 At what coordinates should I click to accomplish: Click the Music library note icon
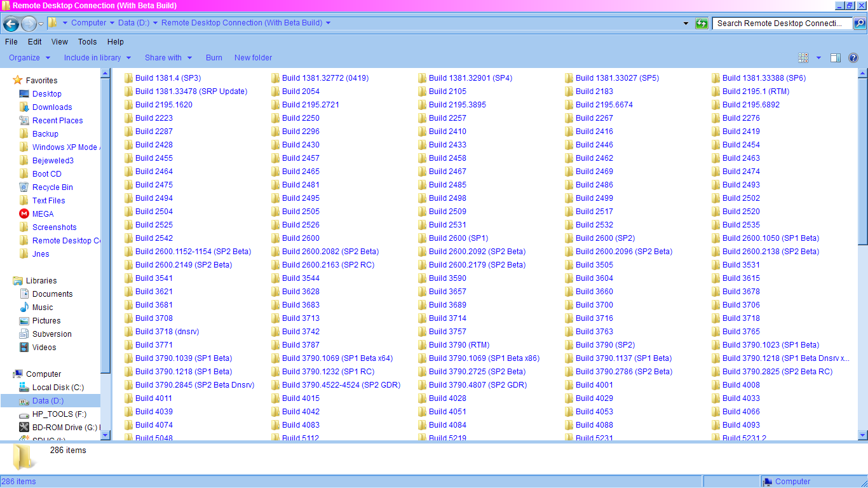click(x=24, y=308)
